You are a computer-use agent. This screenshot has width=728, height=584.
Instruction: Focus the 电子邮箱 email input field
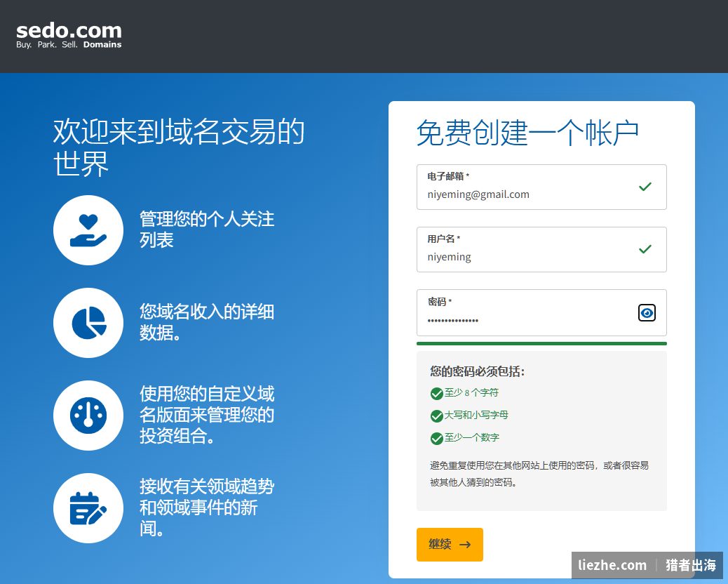tap(541, 187)
